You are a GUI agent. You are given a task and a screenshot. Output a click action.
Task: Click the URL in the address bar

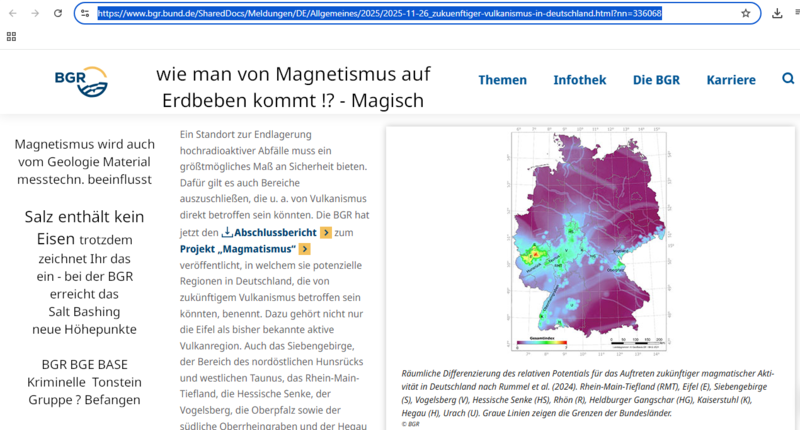click(x=380, y=14)
